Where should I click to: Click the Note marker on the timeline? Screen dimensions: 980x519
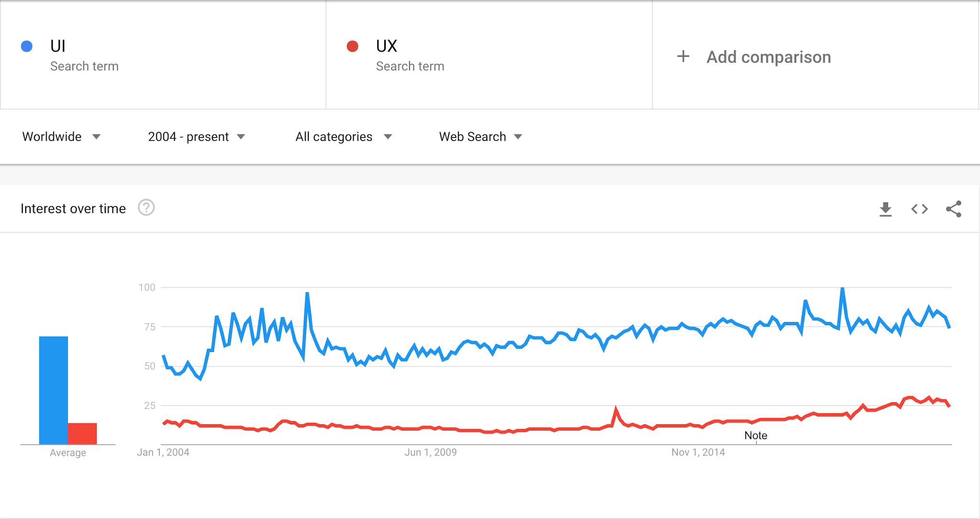756,435
